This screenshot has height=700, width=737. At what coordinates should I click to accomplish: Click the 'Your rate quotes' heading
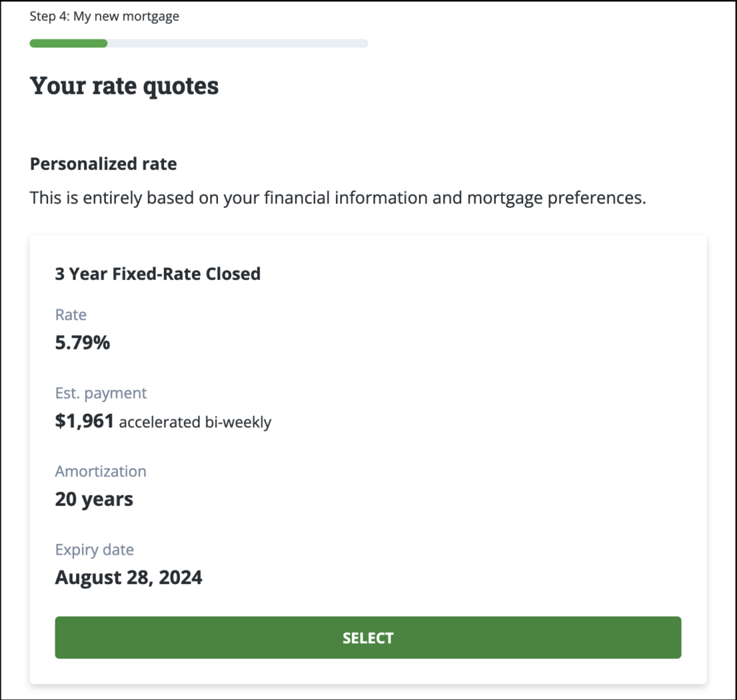click(124, 86)
